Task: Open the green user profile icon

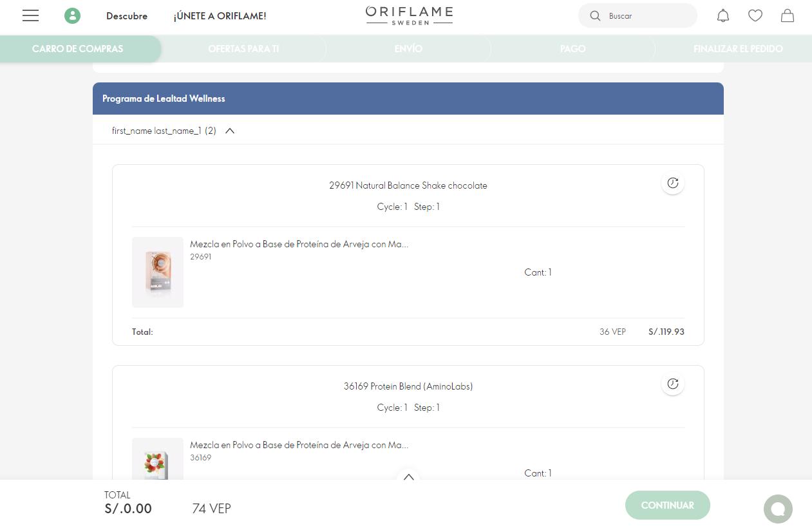Action: pos(72,16)
